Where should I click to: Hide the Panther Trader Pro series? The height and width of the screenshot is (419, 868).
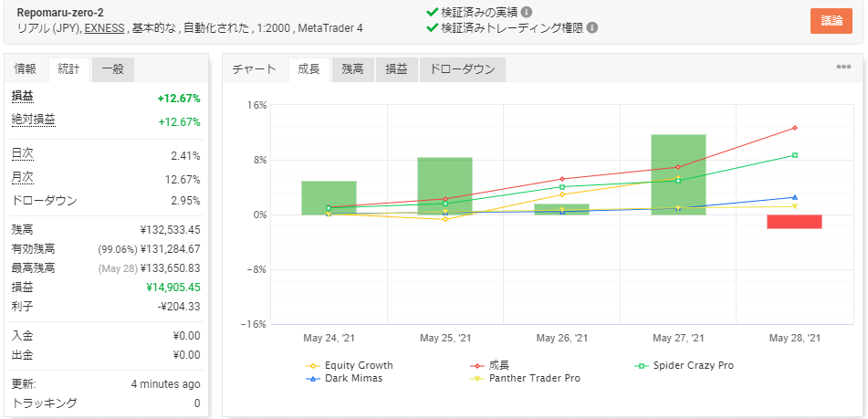(534, 378)
